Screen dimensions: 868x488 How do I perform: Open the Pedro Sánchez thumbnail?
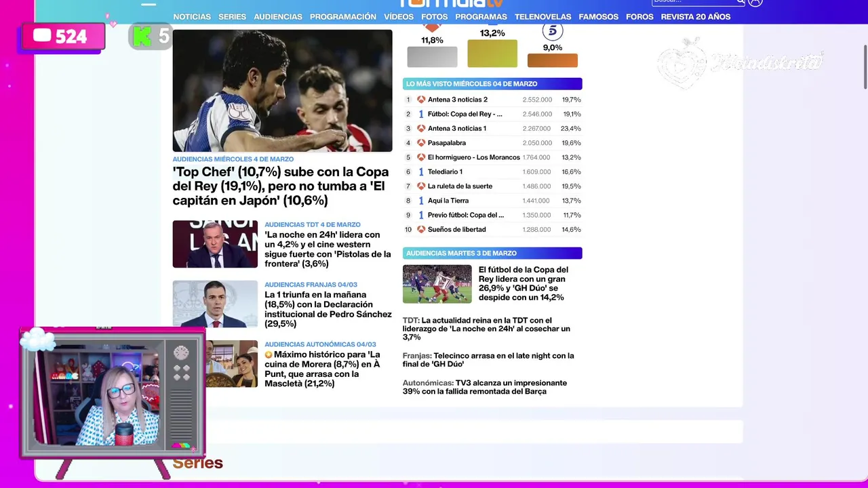point(215,304)
